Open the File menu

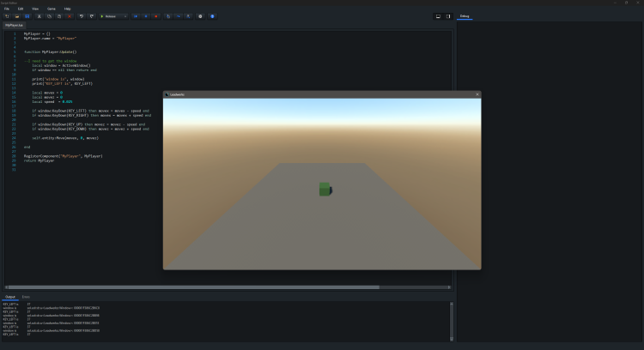pyautogui.click(x=6, y=9)
